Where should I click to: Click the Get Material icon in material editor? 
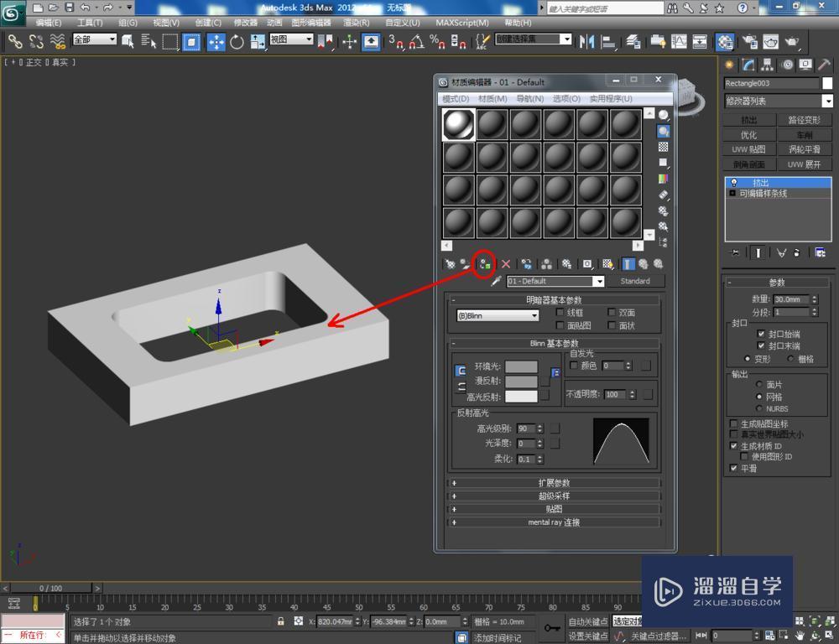[448, 264]
